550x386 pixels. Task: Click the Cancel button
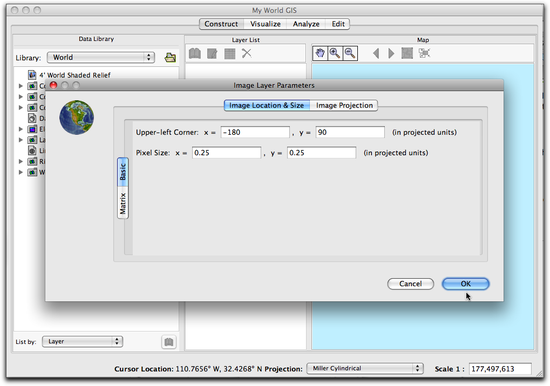pos(410,284)
